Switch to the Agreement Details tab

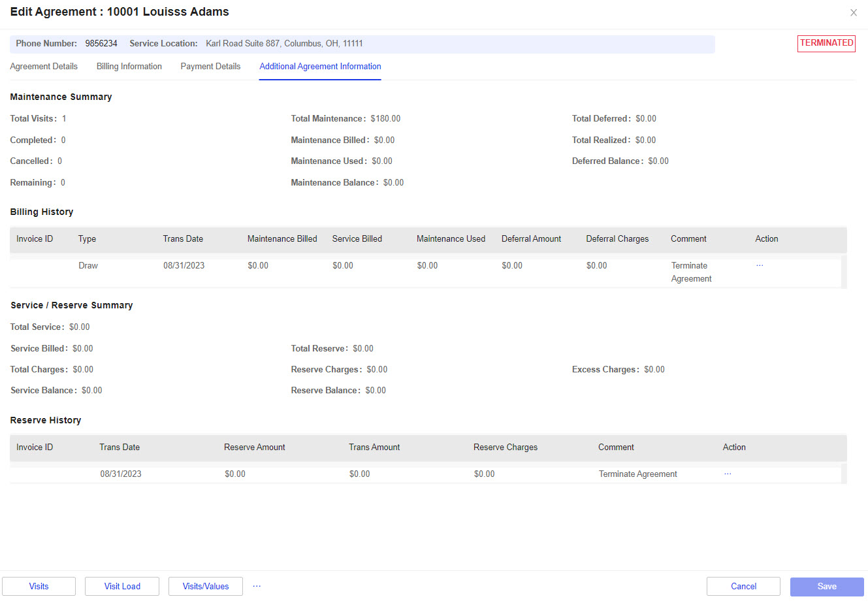point(43,66)
